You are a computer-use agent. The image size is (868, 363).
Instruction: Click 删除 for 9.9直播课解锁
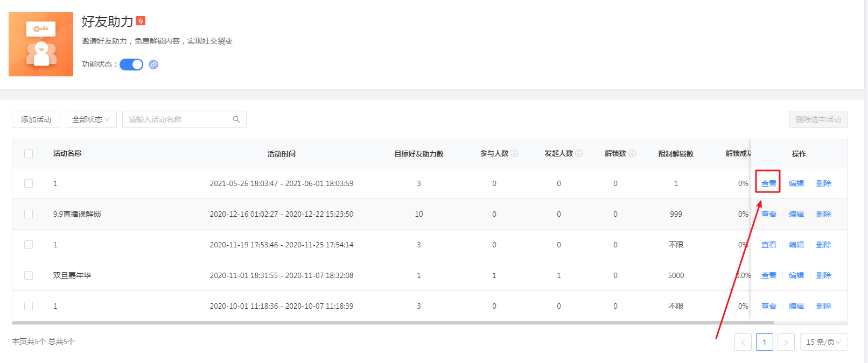pyautogui.click(x=823, y=214)
